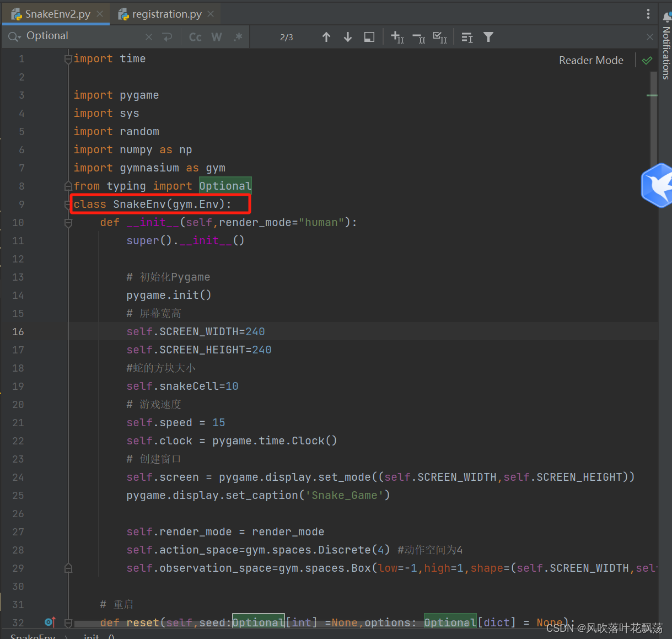Toggle case-sensitive search with Cc icon
The height and width of the screenshot is (639, 672).
pos(195,36)
